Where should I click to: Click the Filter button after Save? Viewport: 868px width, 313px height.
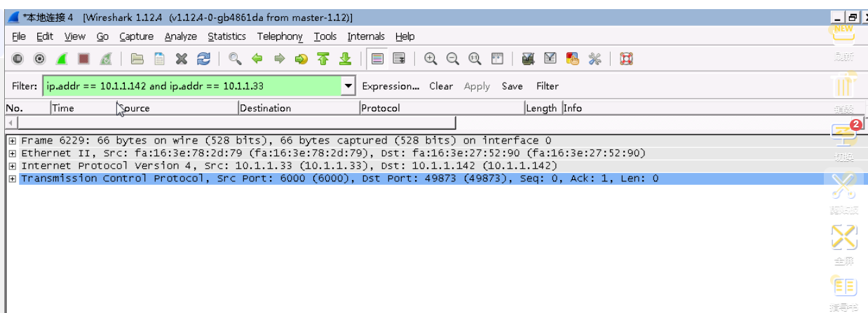click(x=548, y=86)
